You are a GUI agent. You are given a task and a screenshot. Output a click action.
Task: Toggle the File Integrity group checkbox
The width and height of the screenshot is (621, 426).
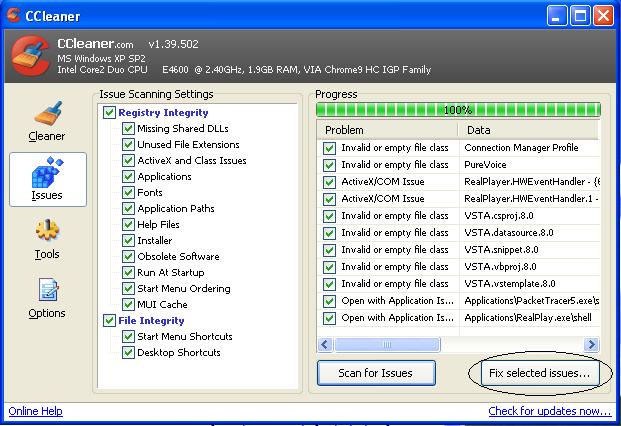point(110,321)
